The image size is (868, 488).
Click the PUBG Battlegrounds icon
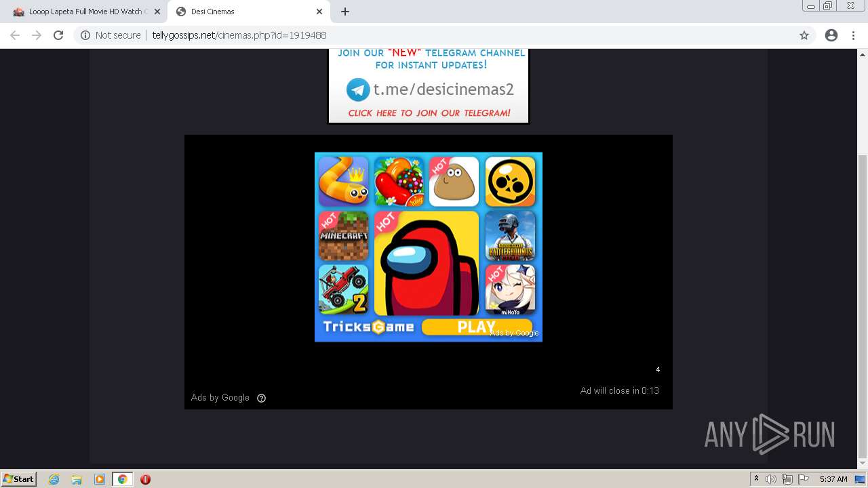(x=510, y=236)
